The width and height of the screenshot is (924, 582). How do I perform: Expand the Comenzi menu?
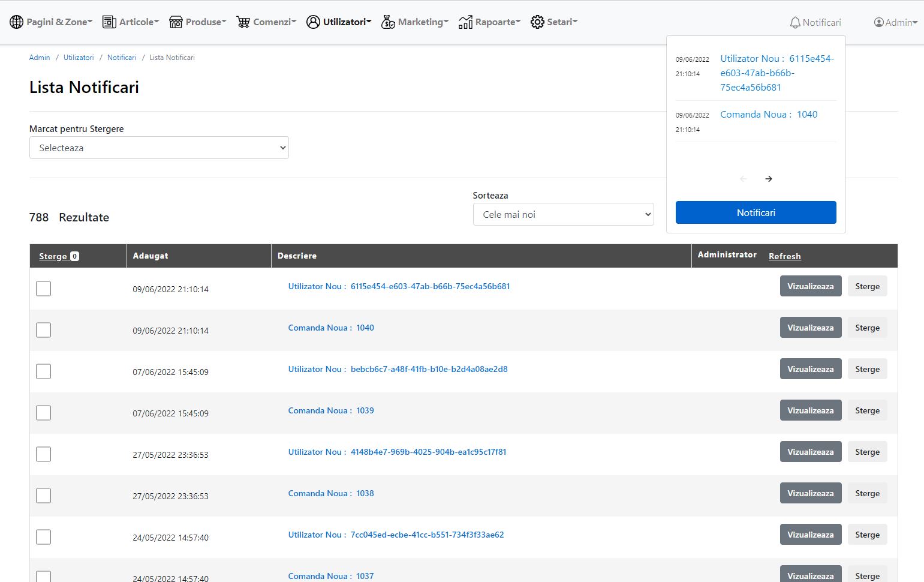tap(266, 22)
